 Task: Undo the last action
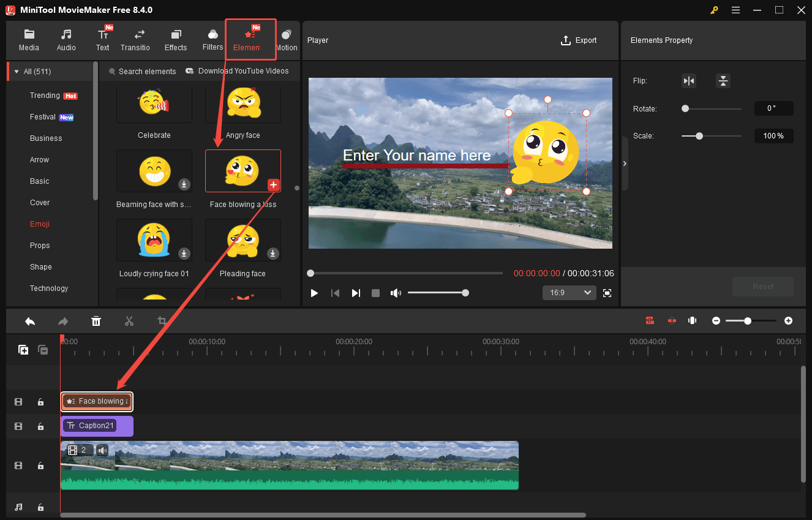click(x=30, y=321)
